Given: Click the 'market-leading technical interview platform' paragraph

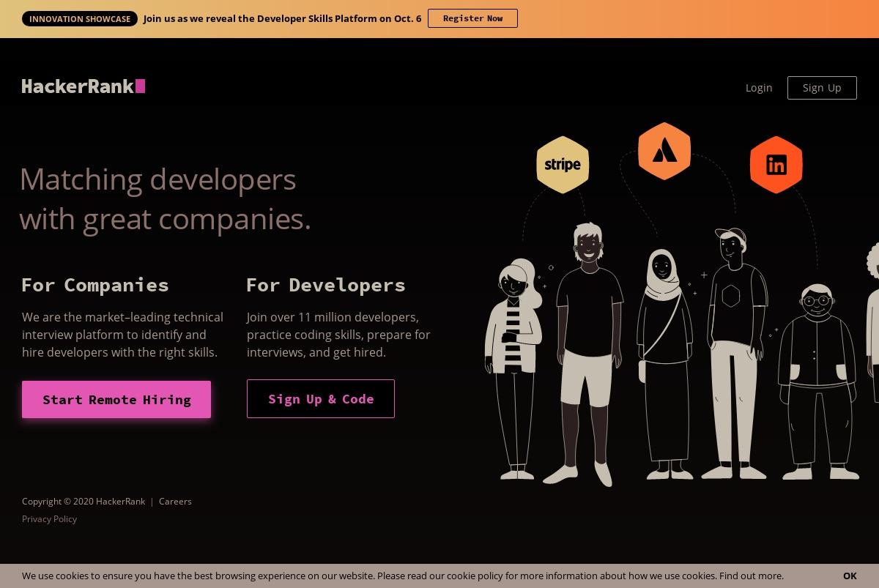Looking at the screenshot, I should click(122, 335).
